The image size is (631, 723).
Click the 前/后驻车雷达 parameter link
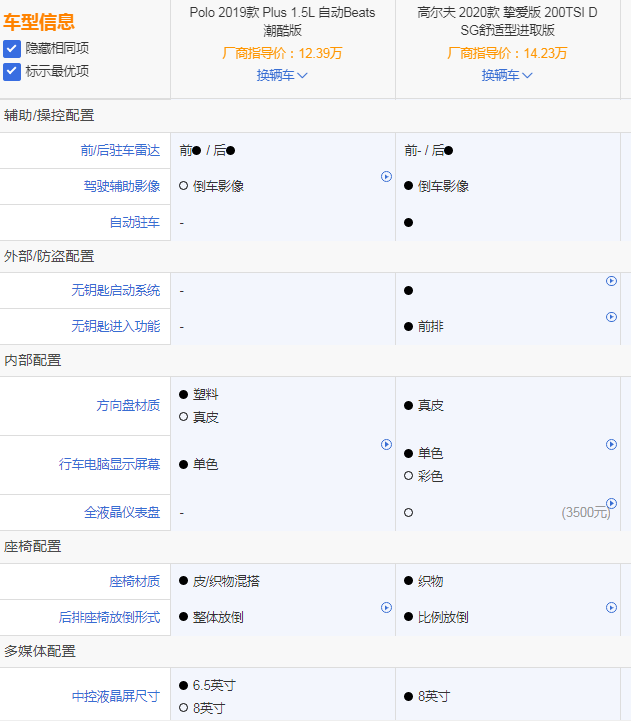pyautogui.click(x=120, y=151)
